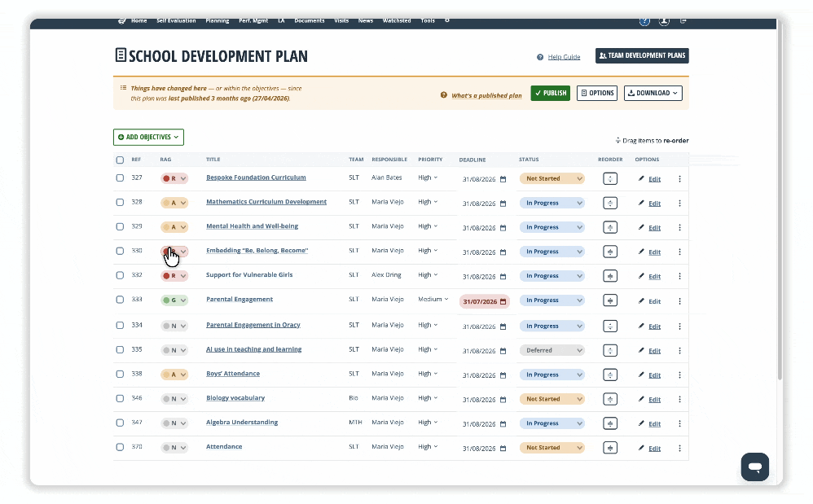Tick the checkbox for objective 335
813x504 pixels.
(120, 349)
